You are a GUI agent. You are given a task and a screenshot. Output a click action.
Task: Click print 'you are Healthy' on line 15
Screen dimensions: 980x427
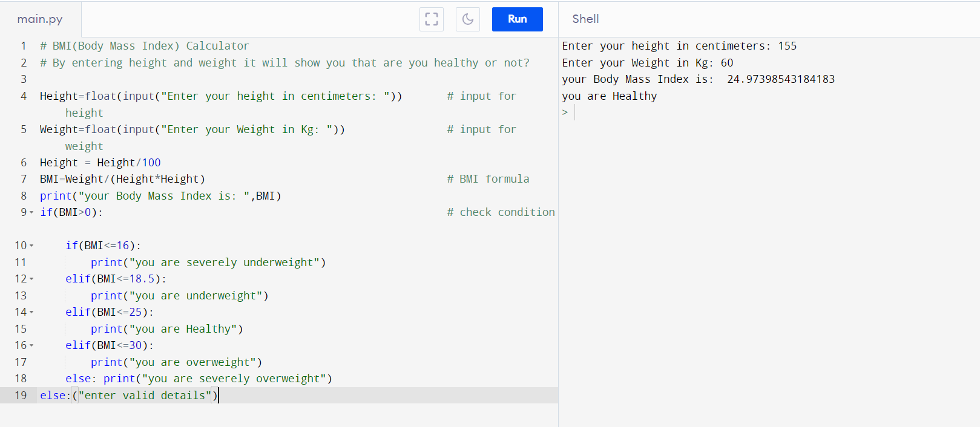pyautogui.click(x=167, y=329)
